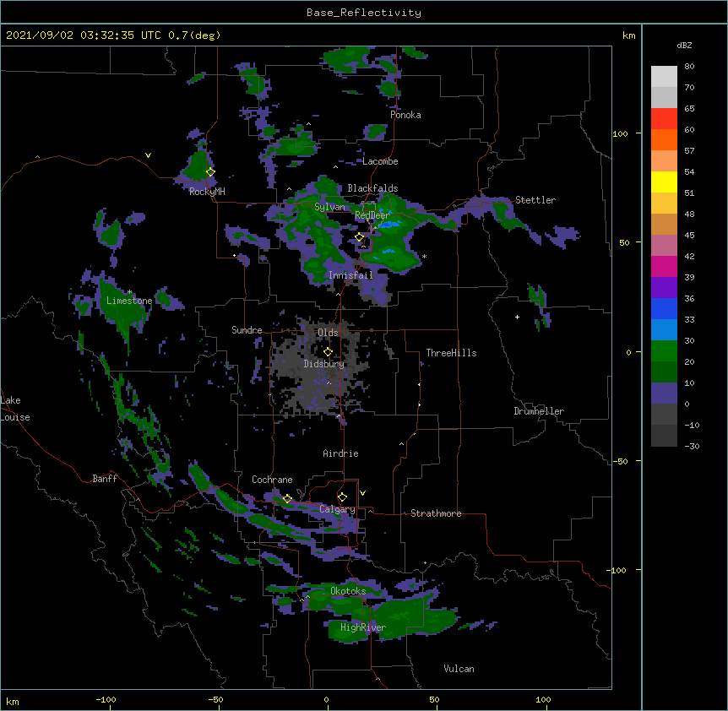The width and height of the screenshot is (728, 711).
Task: Click the Stettler city label
Action: 535,200
